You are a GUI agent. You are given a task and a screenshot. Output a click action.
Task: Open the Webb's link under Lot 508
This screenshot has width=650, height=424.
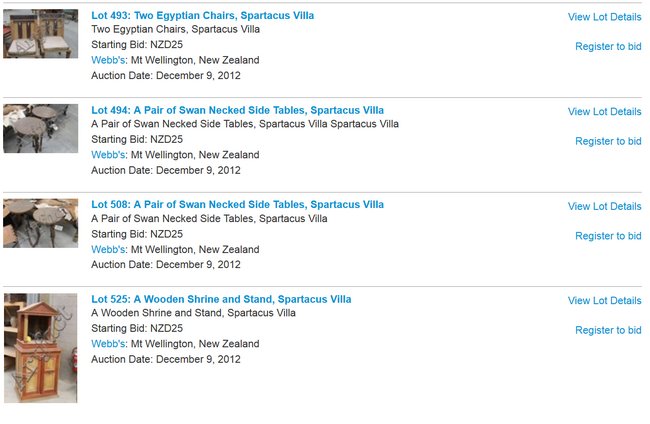coord(108,250)
